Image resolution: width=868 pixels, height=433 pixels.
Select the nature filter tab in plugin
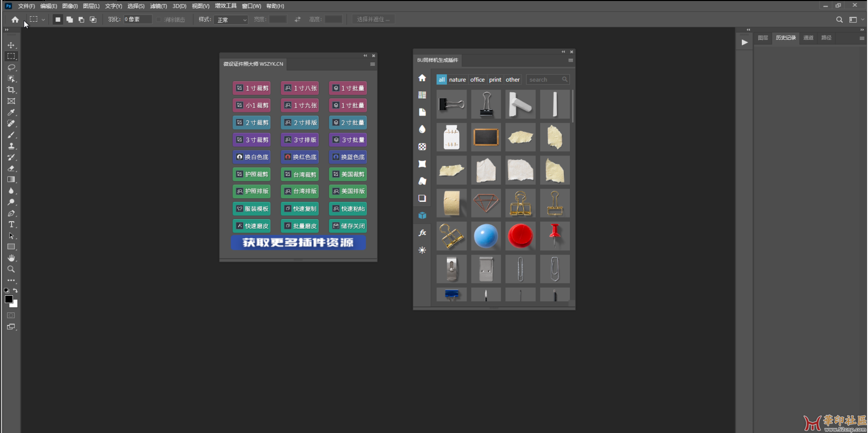point(457,80)
